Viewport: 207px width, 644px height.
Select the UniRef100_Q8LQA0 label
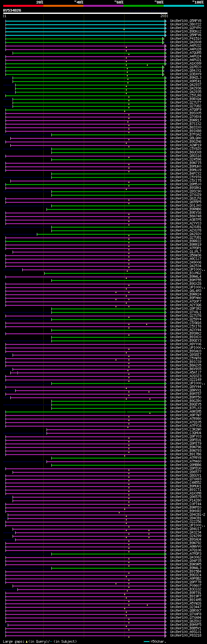tap(186, 138)
